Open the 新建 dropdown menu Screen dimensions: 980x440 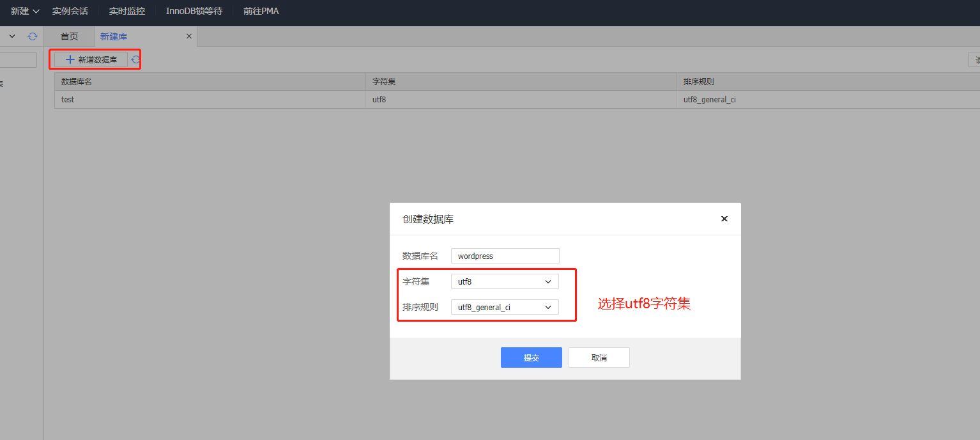[25, 11]
